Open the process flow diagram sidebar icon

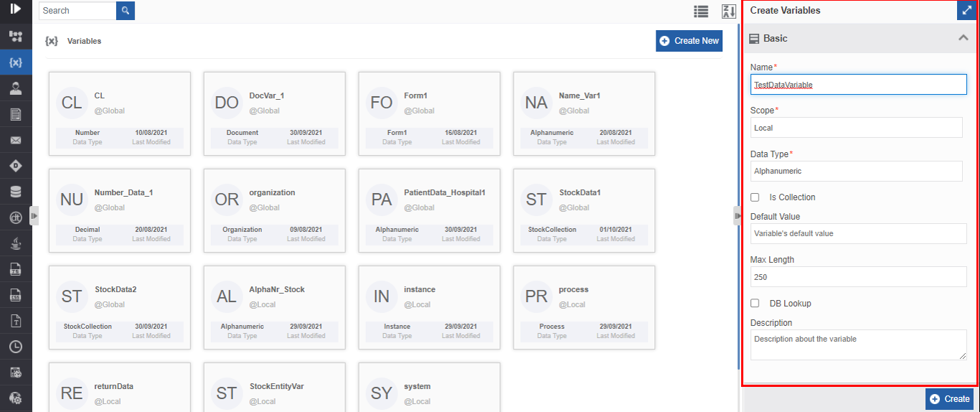point(16,36)
